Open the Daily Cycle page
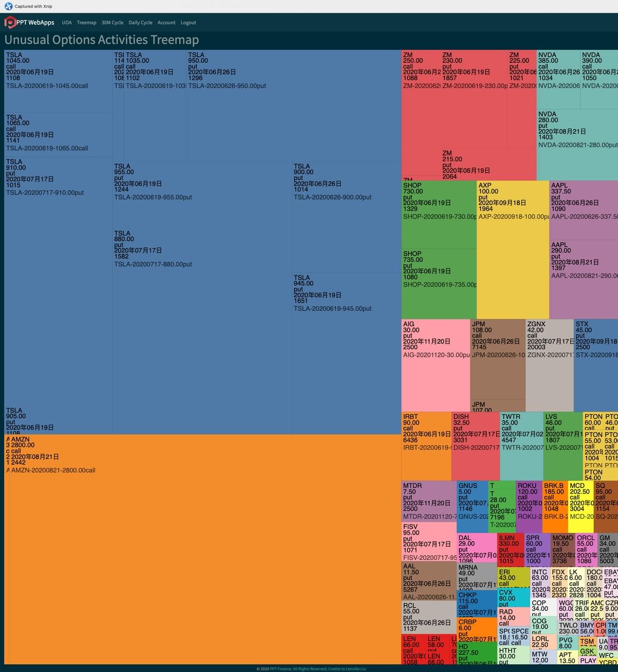 (140, 23)
